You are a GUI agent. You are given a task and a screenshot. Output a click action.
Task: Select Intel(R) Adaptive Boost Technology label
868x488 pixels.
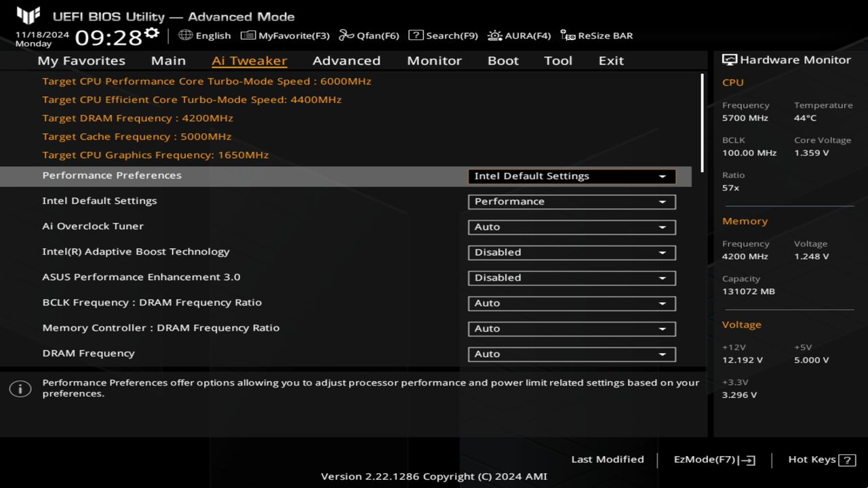click(136, 251)
